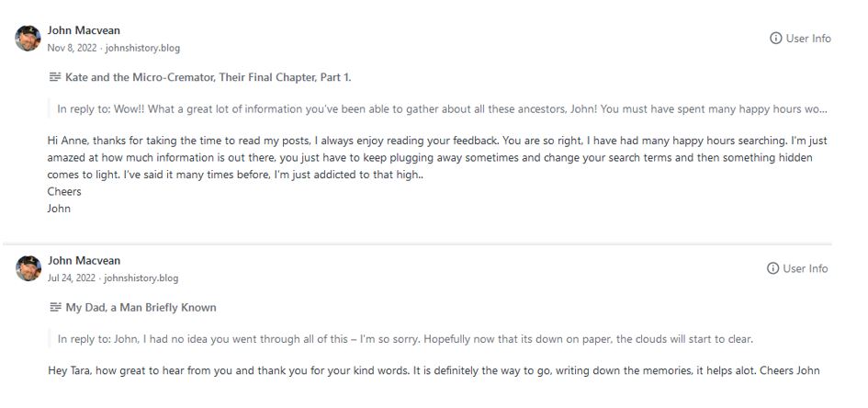Click John Macvean's avatar on the Jul 24 comment
The height and width of the screenshot is (408, 868).
coord(28,268)
